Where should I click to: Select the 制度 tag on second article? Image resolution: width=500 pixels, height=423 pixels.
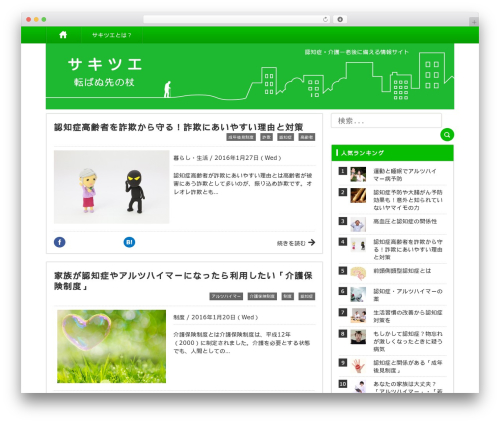tap(288, 296)
